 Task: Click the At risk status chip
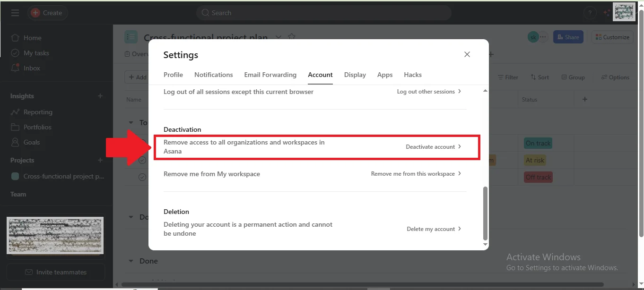click(x=535, y=160)
